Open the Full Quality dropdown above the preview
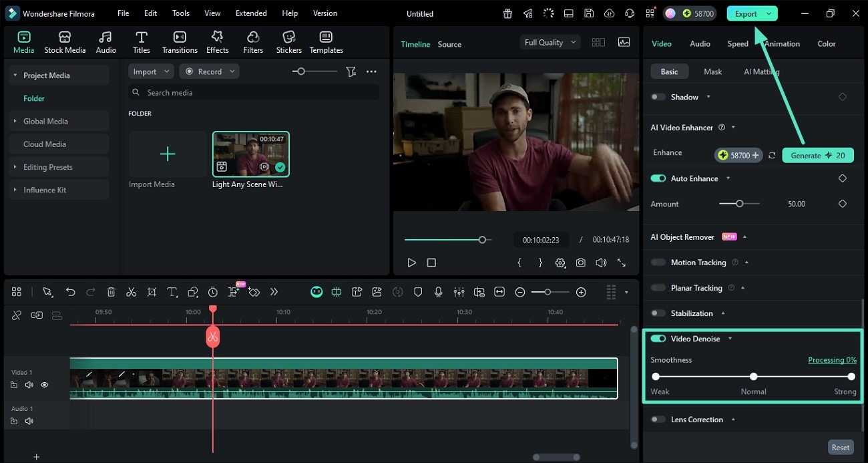Viewport: 868px width, 463px height. click(550, 41)
